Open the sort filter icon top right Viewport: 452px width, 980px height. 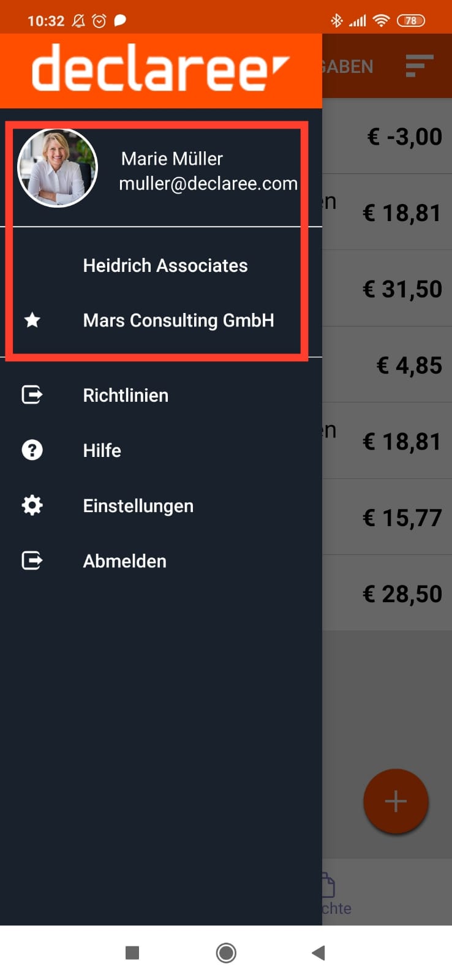(x=420, y=66)
